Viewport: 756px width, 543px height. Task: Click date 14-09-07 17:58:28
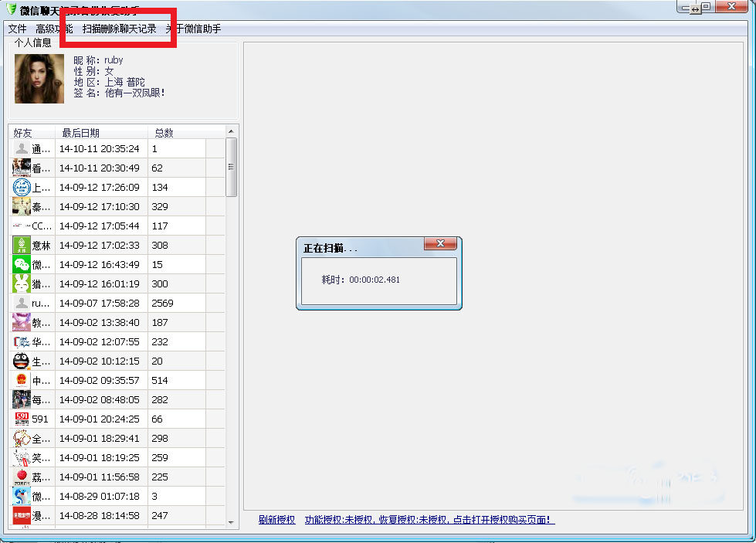(100, 303)
